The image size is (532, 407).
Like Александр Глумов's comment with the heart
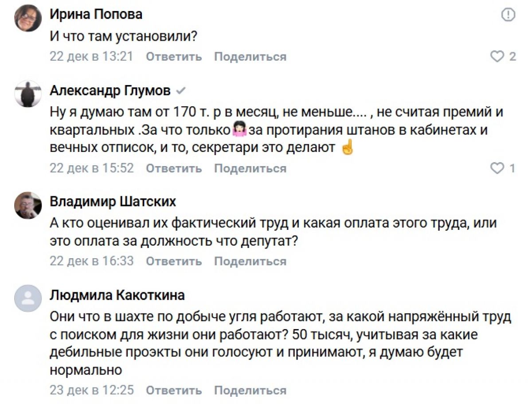(497, 168)
